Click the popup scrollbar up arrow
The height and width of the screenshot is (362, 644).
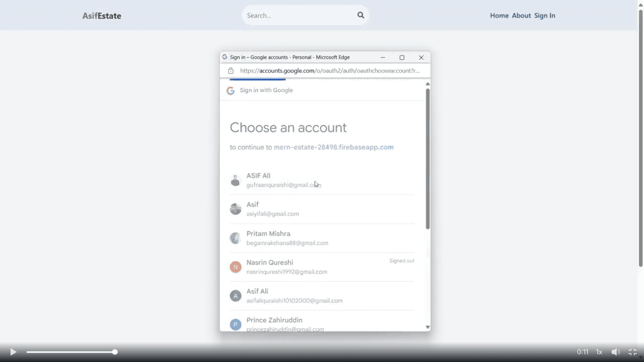click(428, 84)
